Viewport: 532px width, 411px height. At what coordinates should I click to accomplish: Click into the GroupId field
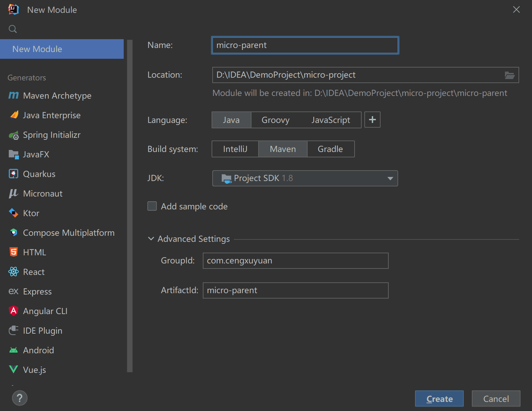click(295, 261)
